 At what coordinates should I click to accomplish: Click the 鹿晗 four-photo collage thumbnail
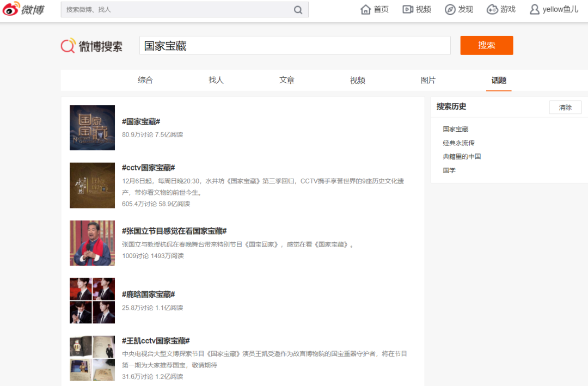[92, 301]
